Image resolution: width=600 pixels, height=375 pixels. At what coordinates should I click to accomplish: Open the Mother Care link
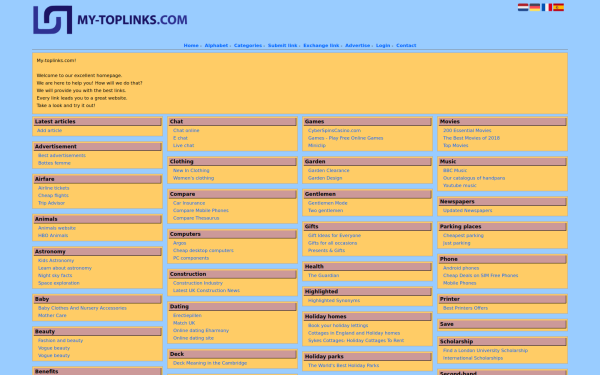52,316
